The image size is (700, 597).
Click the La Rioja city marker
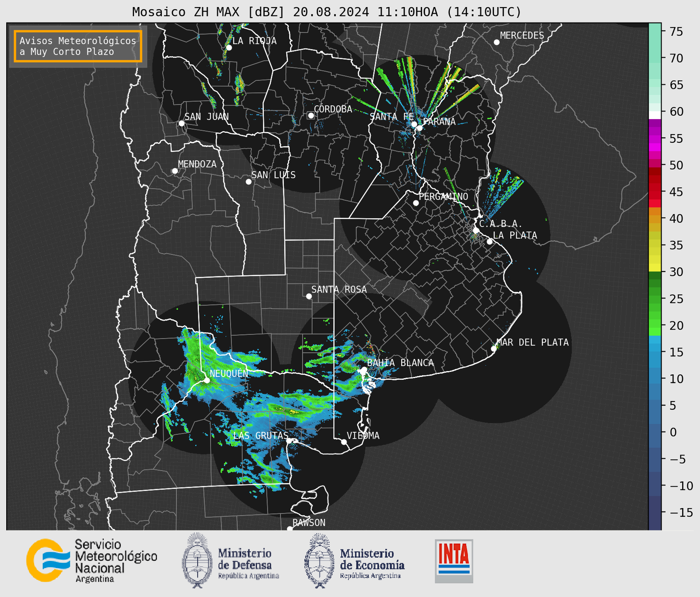[229, 48]
